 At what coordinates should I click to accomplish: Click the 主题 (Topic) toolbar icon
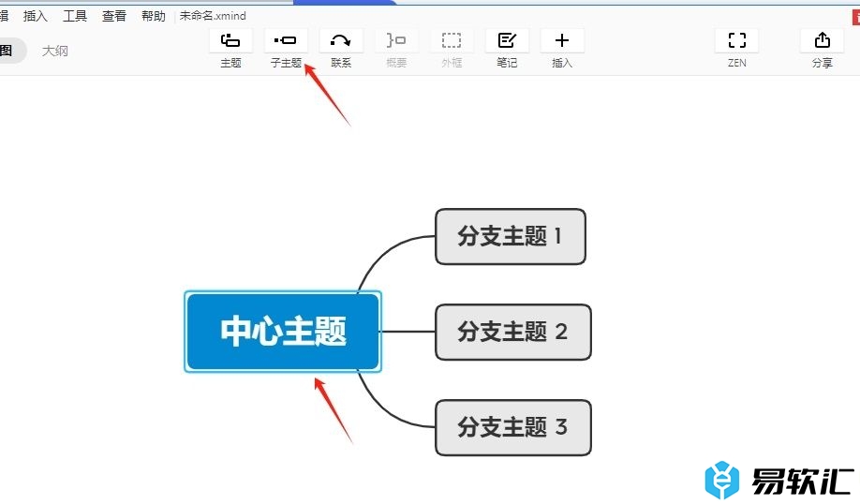pyautogui.click(x=230, y=40)
